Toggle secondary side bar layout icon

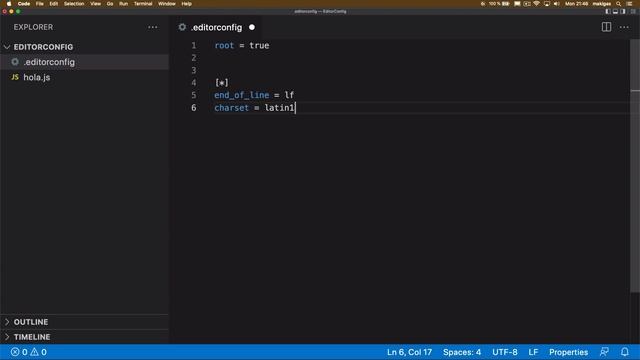coord(623,11)
